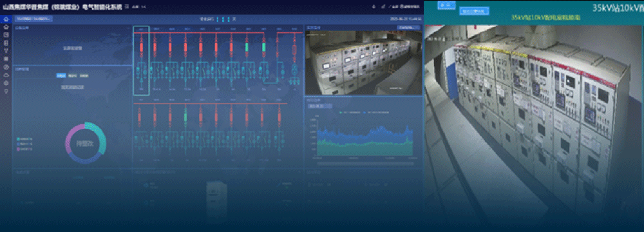Select the boxed first feeder in wiring diagram
The width and height of the screenshot is (644, 232).
141,61
